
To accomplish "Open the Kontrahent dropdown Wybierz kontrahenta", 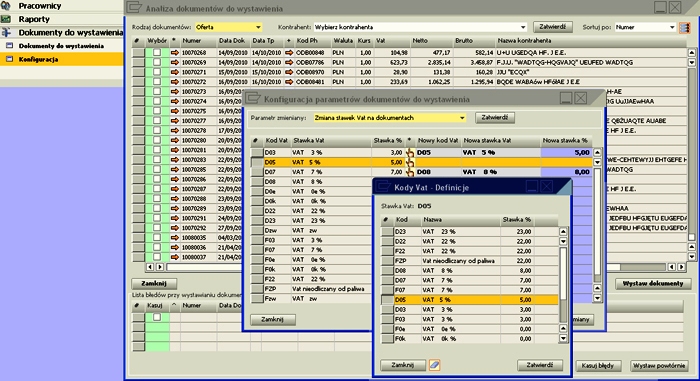I will [x=420, y=27].
